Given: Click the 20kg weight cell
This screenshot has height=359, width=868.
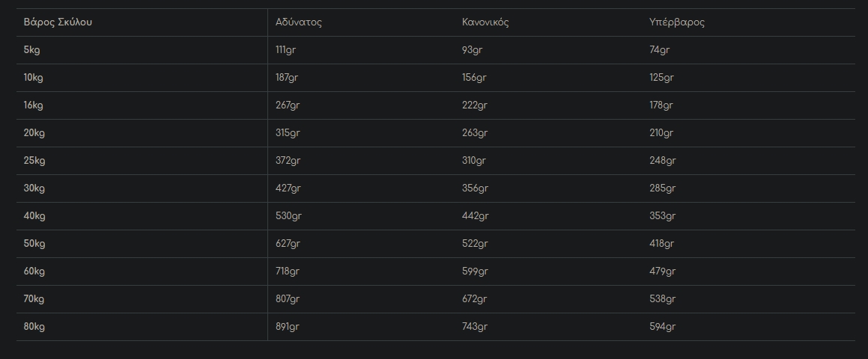Looking at the screenshot, I should coord(34,133).
